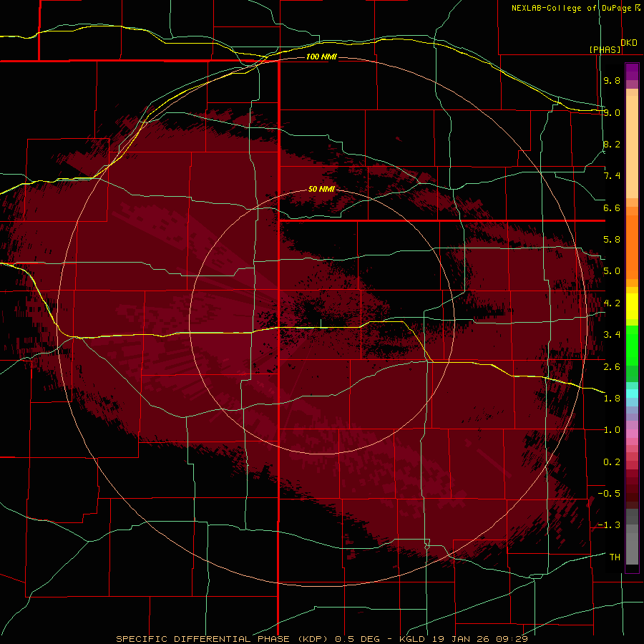
Task: Select the DKD label above the color scale
Action: coord(629,43)
